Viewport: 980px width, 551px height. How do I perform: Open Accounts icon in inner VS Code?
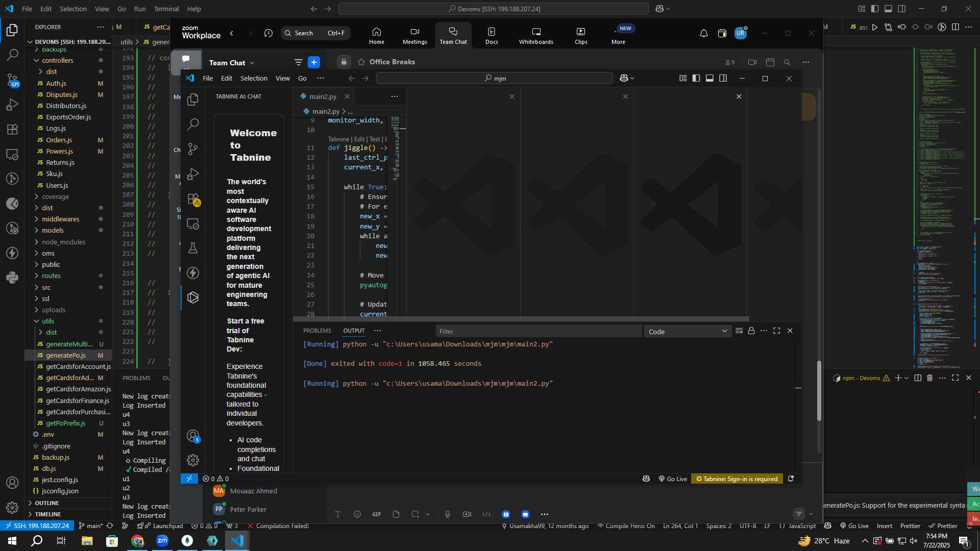(193, 436)
